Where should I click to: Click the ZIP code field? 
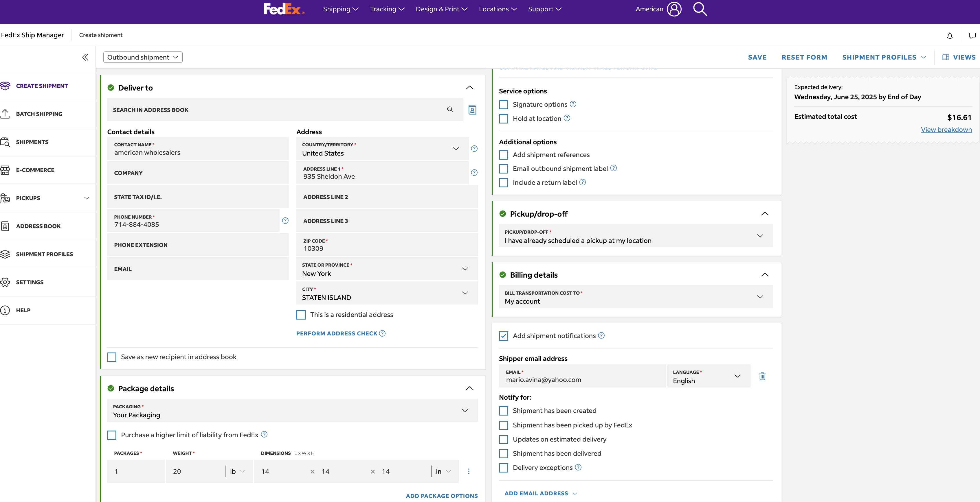pos(387,245)
